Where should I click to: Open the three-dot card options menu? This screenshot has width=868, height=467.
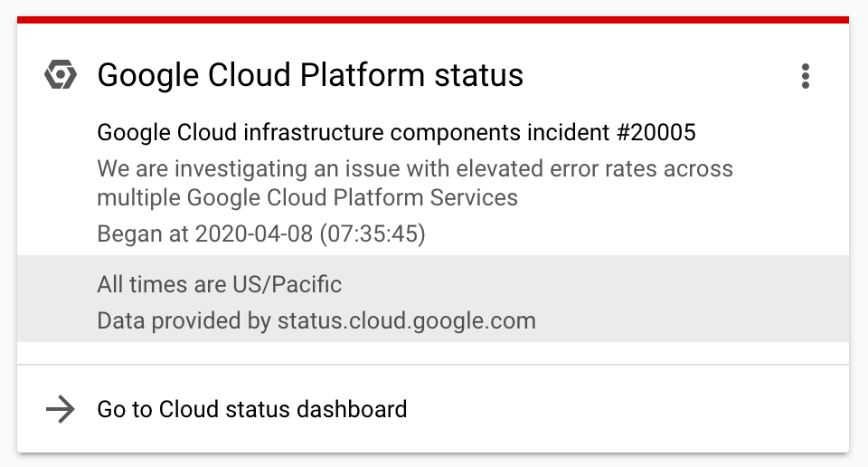click(x=805, y=76)
